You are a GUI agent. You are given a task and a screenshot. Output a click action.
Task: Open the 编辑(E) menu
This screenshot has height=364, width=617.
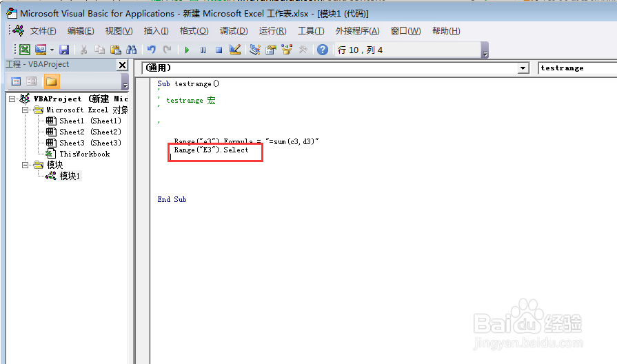pos(81,31)
